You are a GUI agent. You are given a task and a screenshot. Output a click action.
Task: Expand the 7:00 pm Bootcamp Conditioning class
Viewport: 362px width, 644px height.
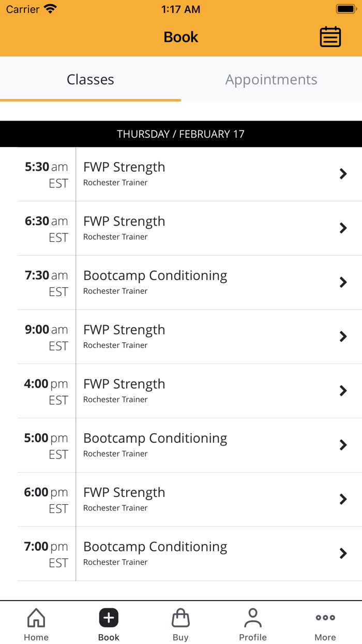coord(181,553)
